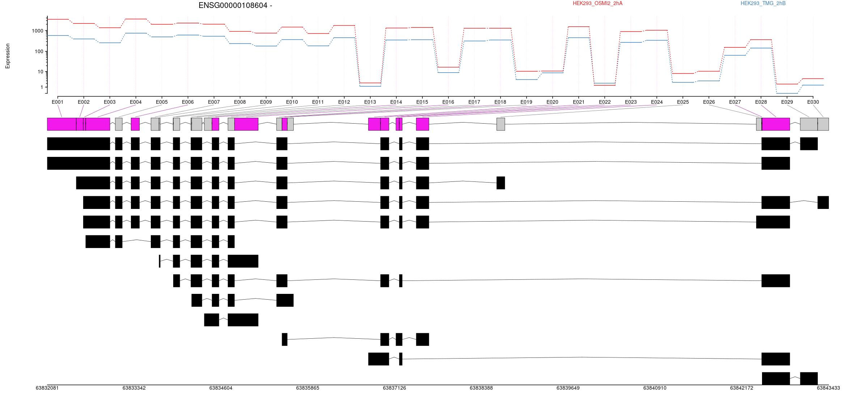The width and height of the screenshot is (868, 394).
Task: Click exon label E003
Action: (110, 102)
